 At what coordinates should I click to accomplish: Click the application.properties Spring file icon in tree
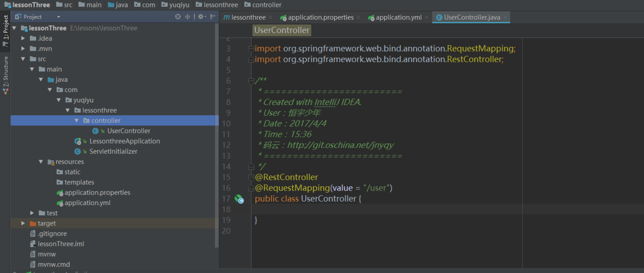60,193
